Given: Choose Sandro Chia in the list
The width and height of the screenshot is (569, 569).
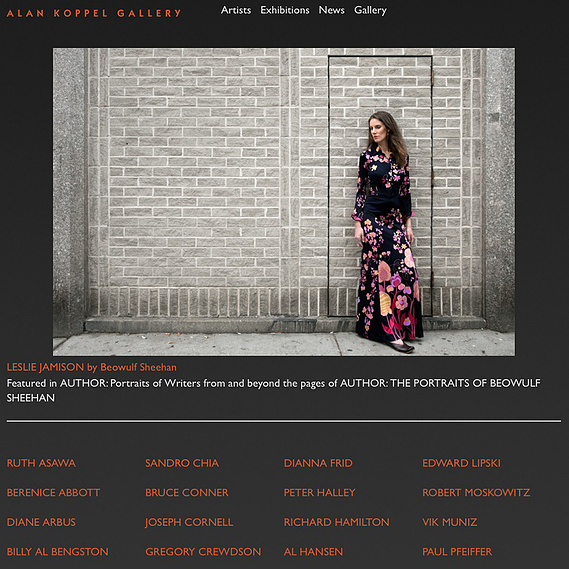Looking at the screenshot, I should 182,463.
